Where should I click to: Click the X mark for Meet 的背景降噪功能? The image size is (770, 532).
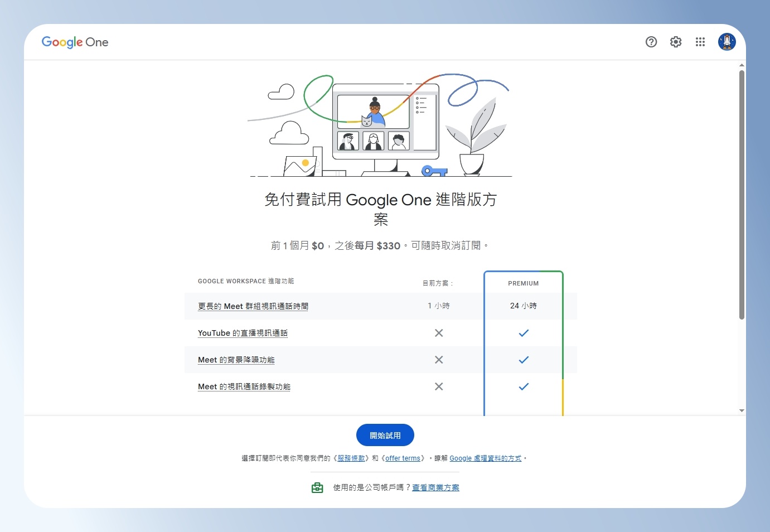point(439,360)
